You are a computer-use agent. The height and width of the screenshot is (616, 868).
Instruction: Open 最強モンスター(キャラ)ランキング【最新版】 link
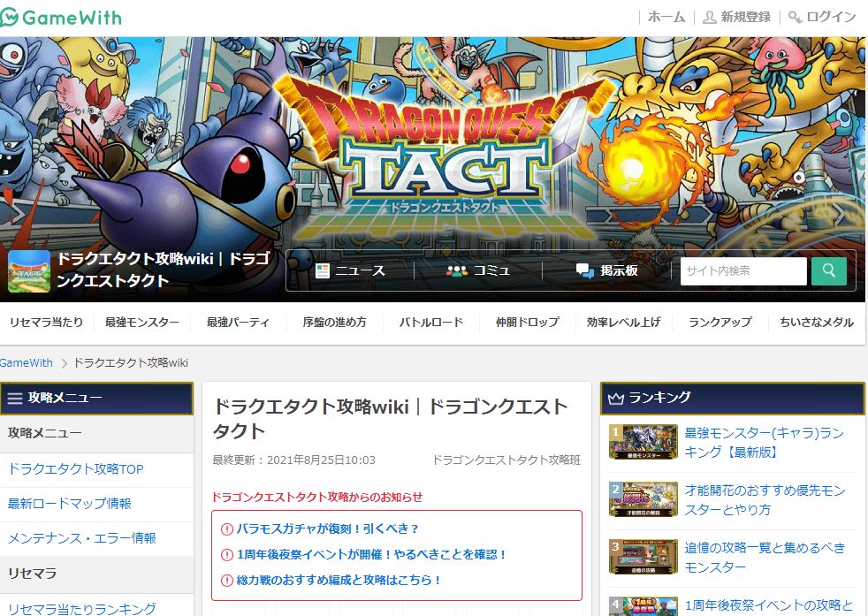tap(764, 442)
